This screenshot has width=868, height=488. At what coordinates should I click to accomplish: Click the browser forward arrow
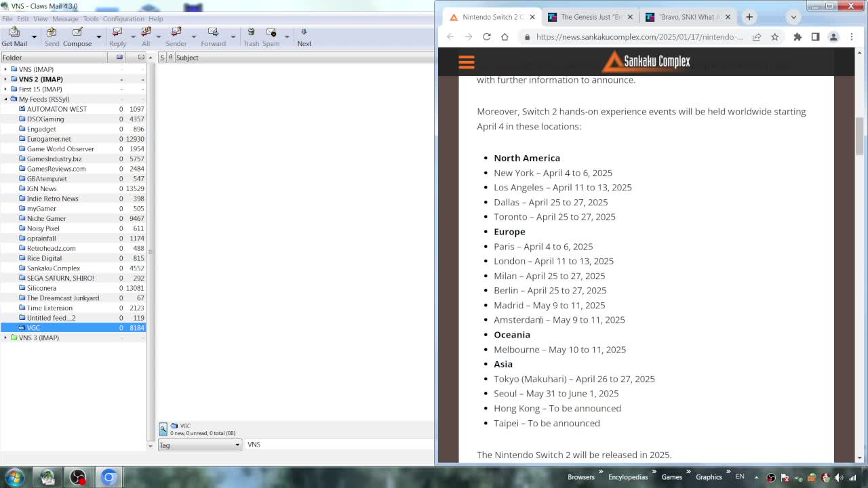point(469,37)
